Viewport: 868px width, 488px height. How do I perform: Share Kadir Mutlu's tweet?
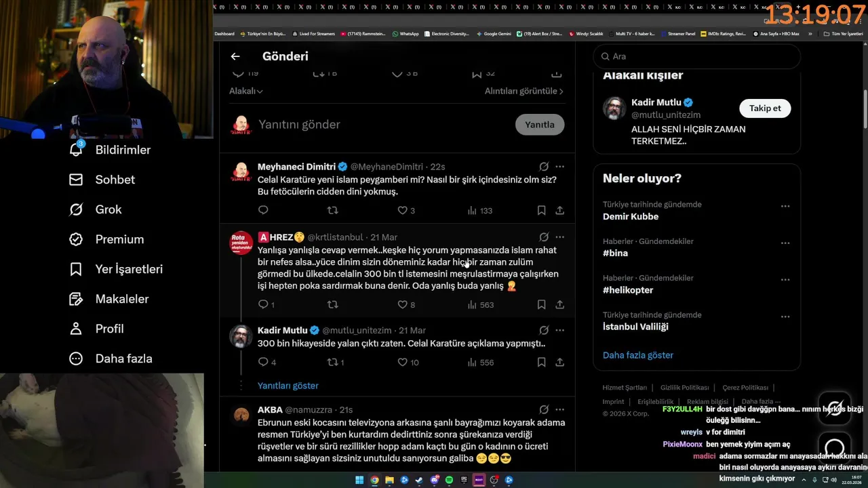point(559,363)
